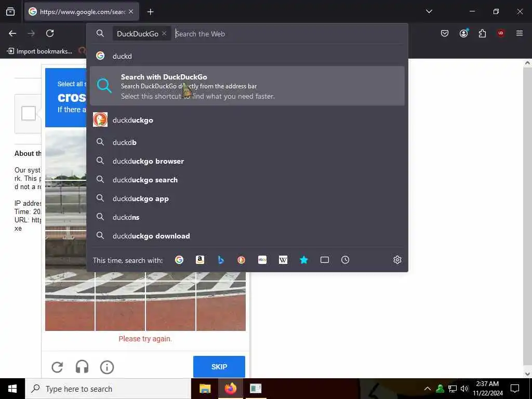Select duckduckgo search suggestion
Image resolution: width=532 pixels, height=399 pixels.
click(x=247, y=180)
